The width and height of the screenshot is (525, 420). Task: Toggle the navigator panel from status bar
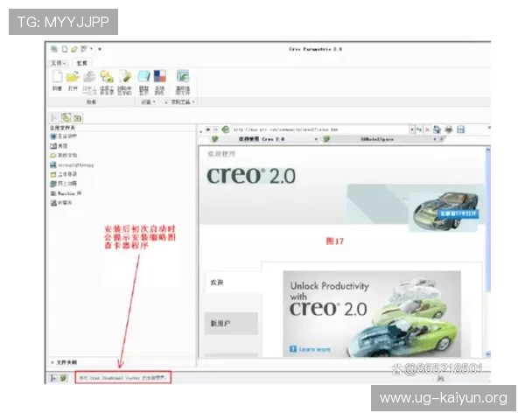(x=53, y=378)
